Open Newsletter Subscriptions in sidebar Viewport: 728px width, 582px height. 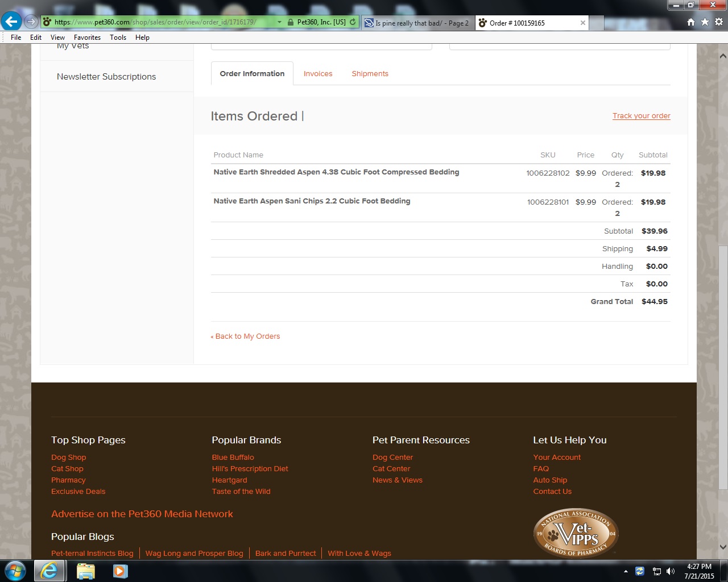(106, 76)
